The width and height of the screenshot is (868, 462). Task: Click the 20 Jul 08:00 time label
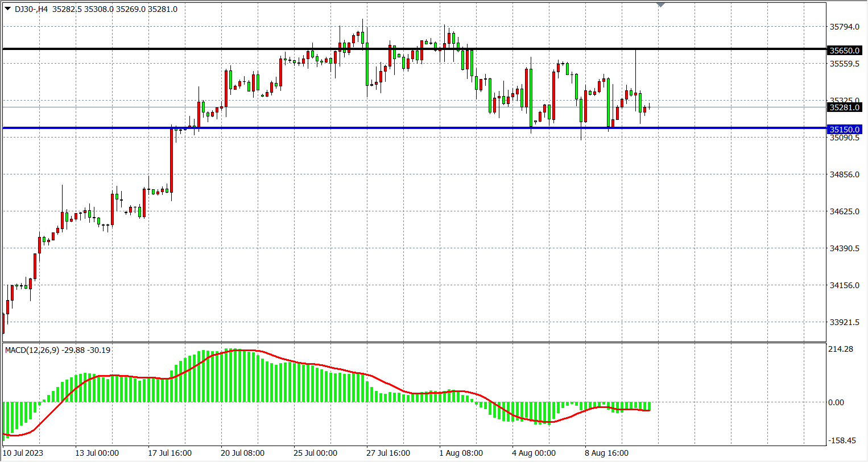242,453
